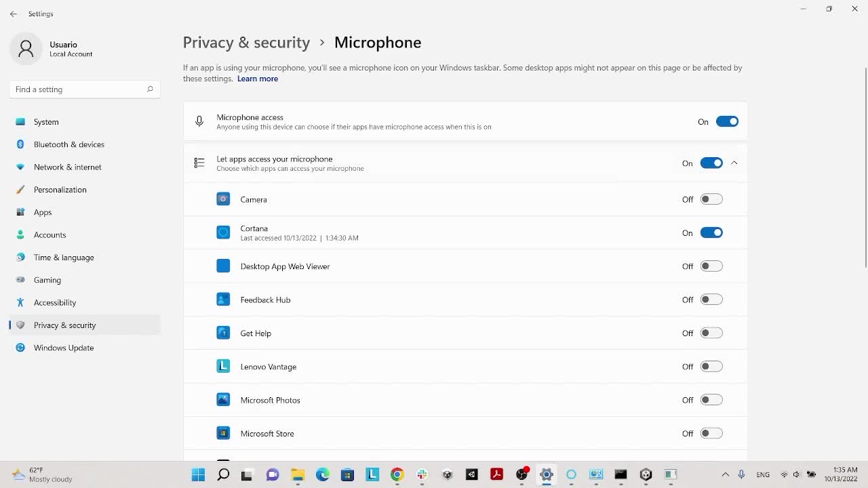Click the search magnifier in Find a setting

[150, 89]
